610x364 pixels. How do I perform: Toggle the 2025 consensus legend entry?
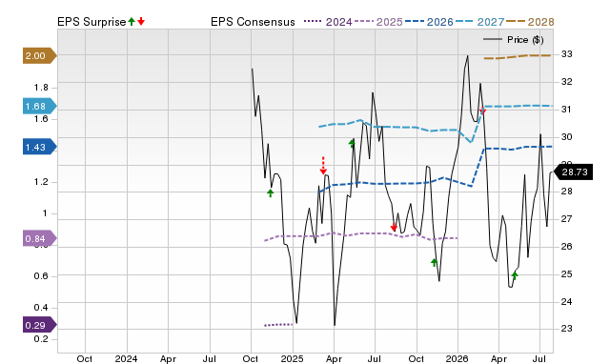point(378,22)
